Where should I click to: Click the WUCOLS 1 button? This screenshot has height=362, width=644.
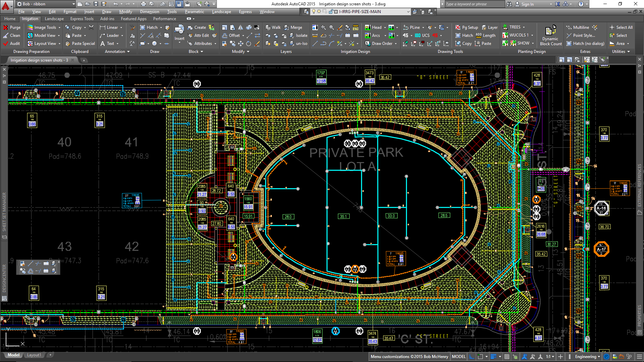(516, 35)
